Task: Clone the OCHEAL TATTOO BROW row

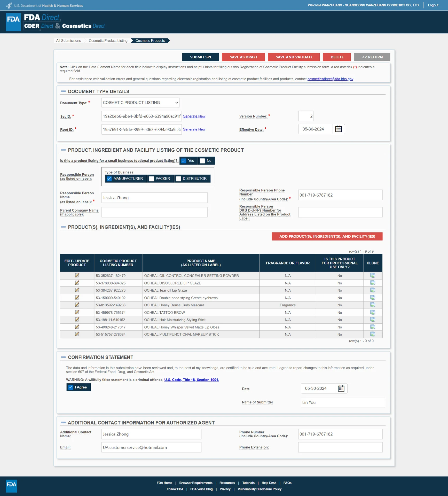Action: pos(373,312)
